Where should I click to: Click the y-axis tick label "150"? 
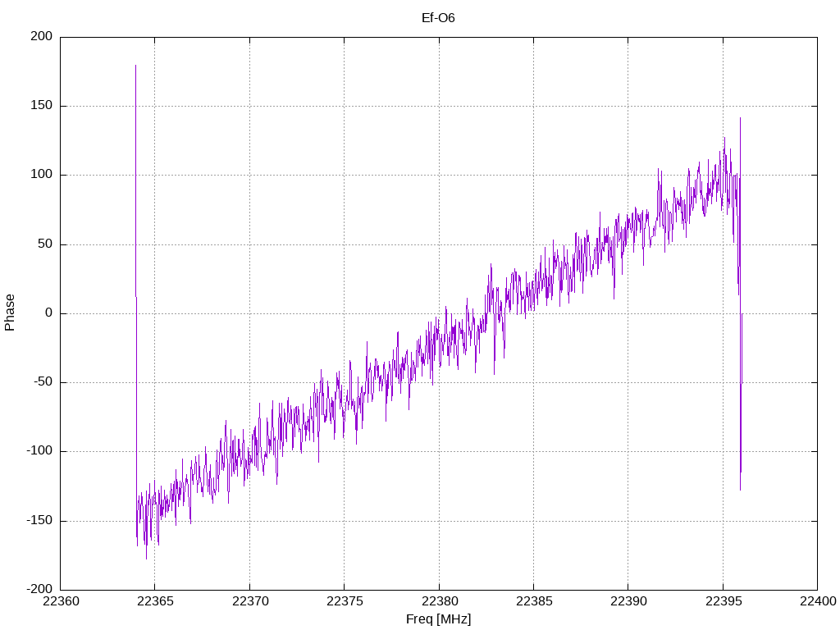[x=42, y=106]
